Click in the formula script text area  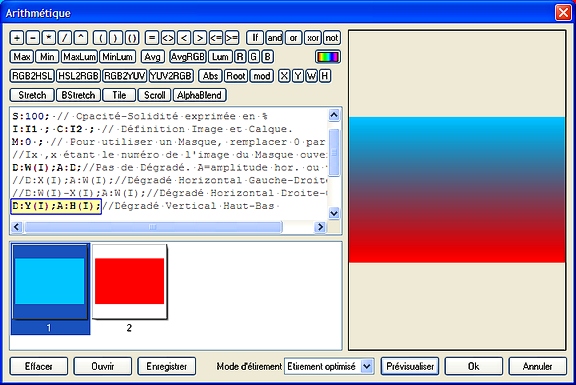pyautogui.click(x=169, y=162)
